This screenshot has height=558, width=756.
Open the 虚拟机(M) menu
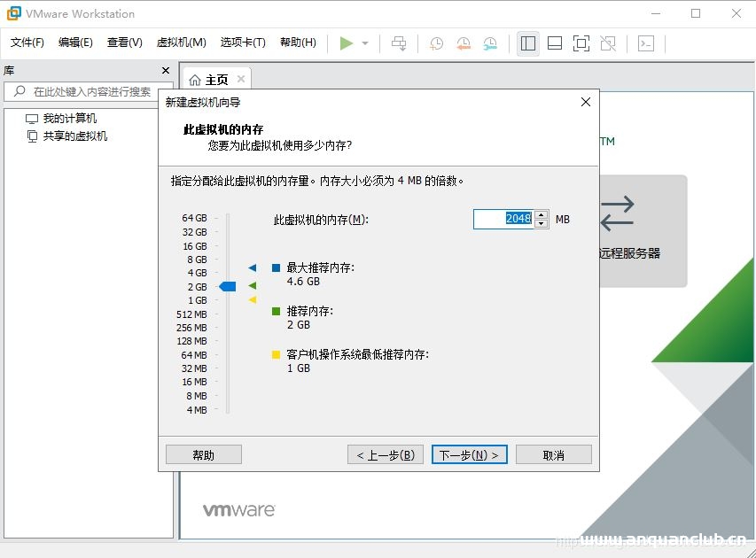[x=180, y=43]
